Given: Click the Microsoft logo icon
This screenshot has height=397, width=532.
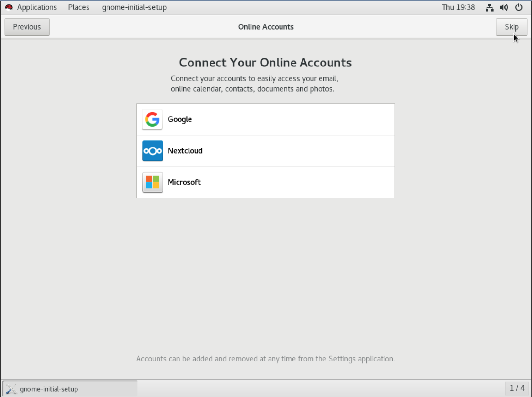Looking at the screenshot, I should (153, 182).
